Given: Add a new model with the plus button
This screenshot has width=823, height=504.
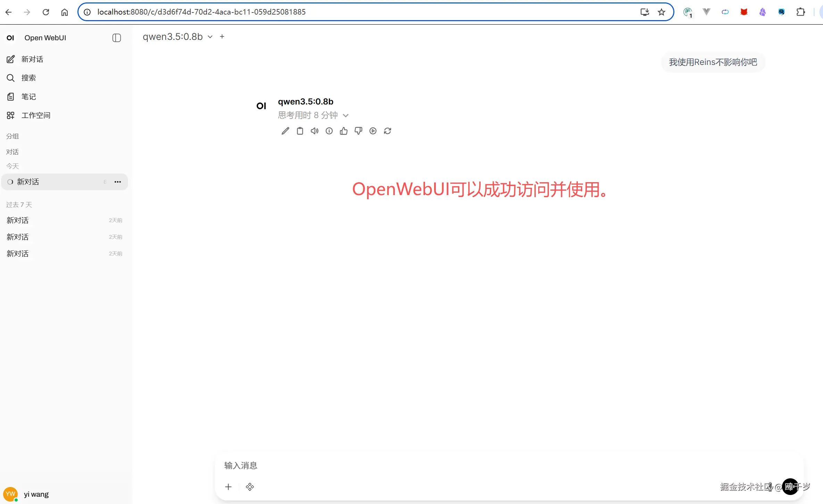Looking at the screenshot, I should [x=222, y=36].
